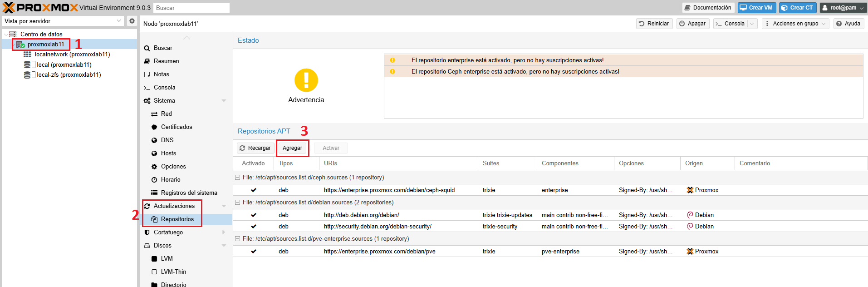Click the Buscar magnifier icon in side menu
The height and width of the screenshot is (287, 868).
[x=147, y=48]
